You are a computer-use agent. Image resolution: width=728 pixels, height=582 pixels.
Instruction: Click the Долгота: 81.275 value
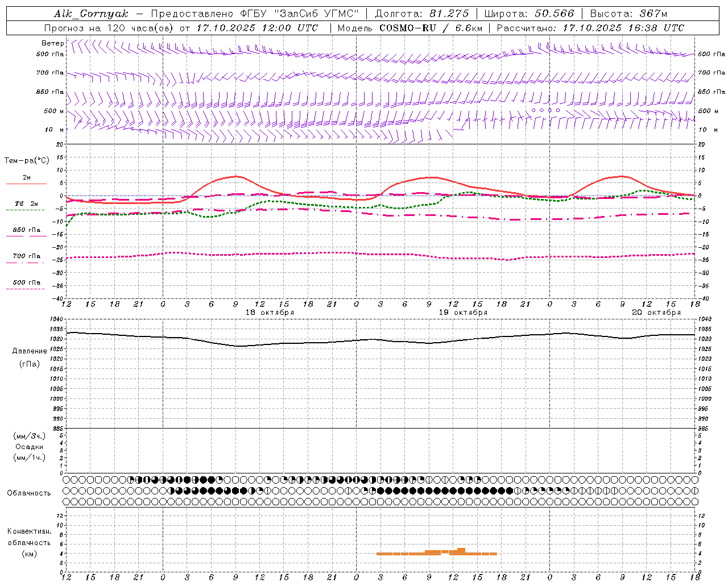click(422, 14)
